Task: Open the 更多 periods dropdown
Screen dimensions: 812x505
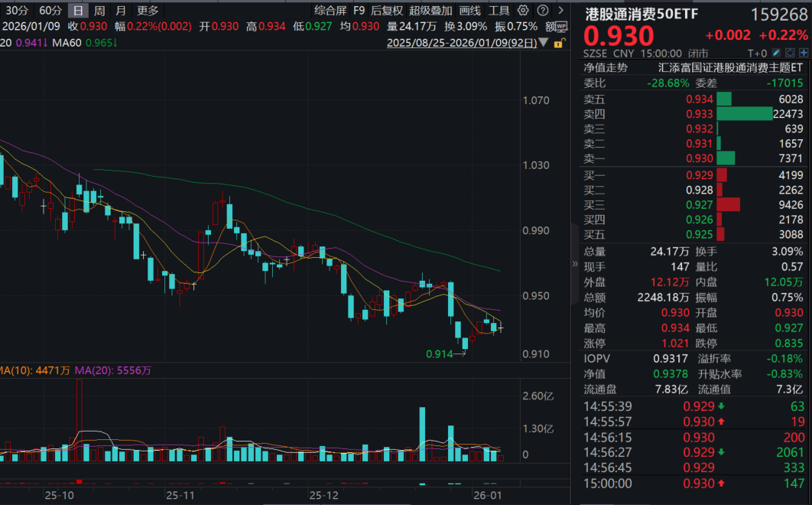Action: [x=148, y=11]
